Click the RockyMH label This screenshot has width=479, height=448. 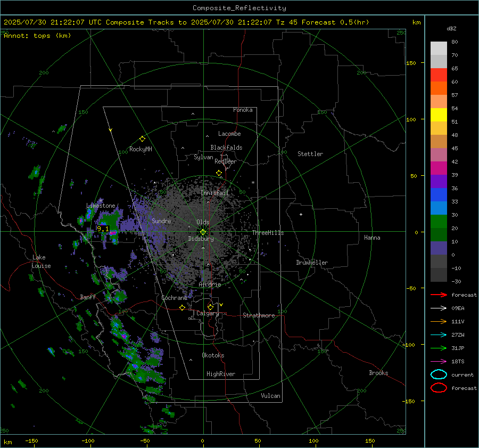[141, 149]
